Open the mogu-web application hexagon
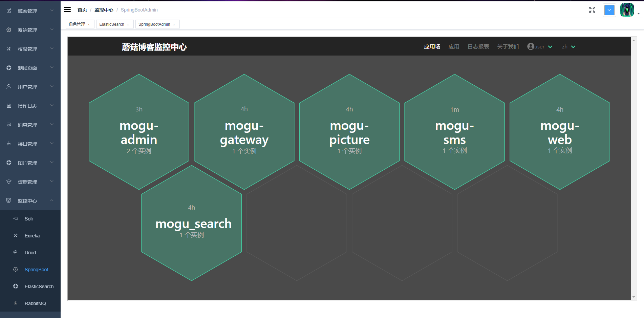This screenshot has width=644, height=318. tap(560, 132)
